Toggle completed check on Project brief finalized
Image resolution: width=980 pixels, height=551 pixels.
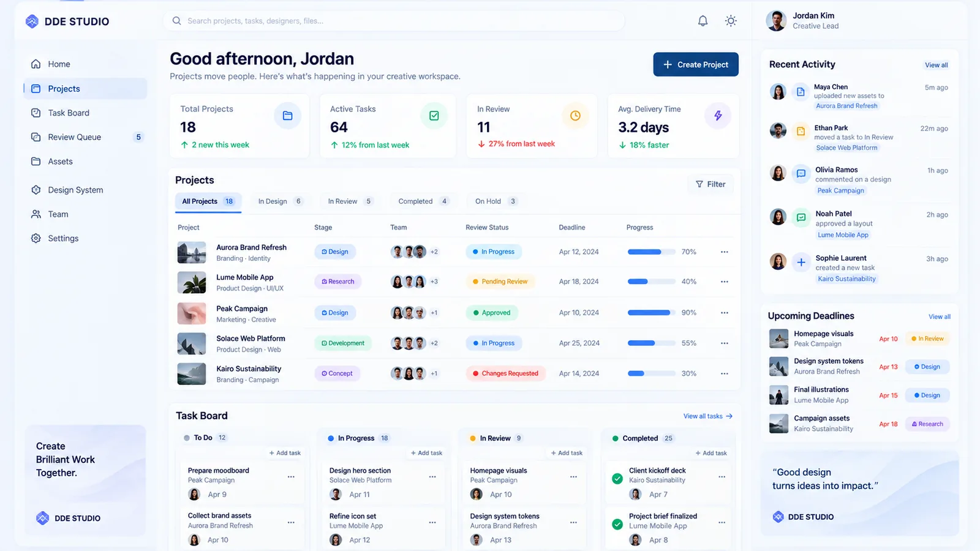click(617, 524)
